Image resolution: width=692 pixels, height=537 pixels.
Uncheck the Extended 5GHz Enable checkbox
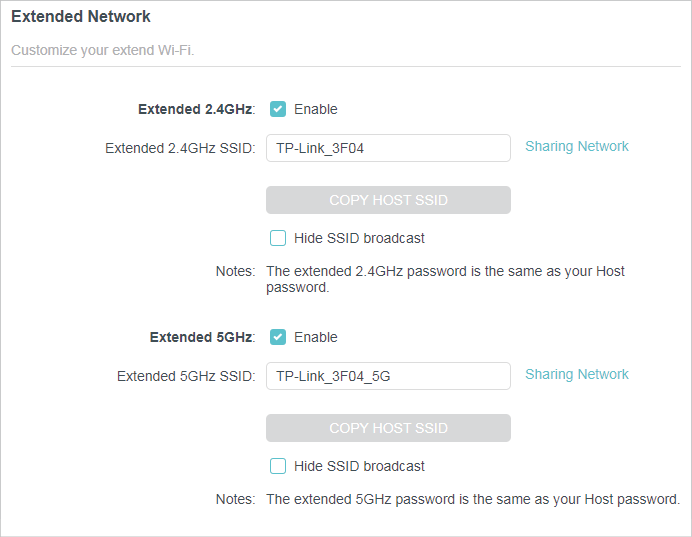pyautogui.click(x=278, y=337)
